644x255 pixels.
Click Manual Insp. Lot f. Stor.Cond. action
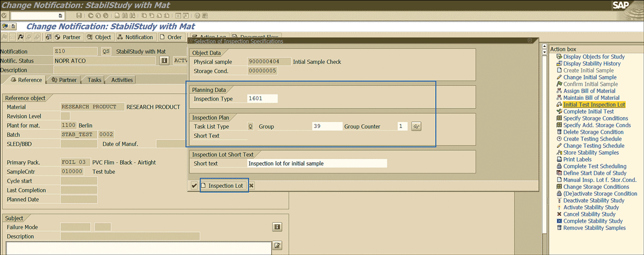coord(600,180)
